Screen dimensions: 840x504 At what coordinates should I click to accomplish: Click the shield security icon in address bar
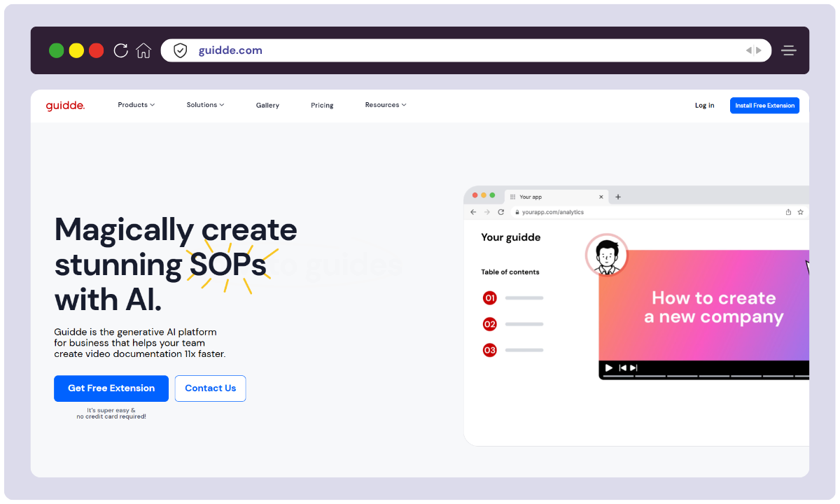181,50
